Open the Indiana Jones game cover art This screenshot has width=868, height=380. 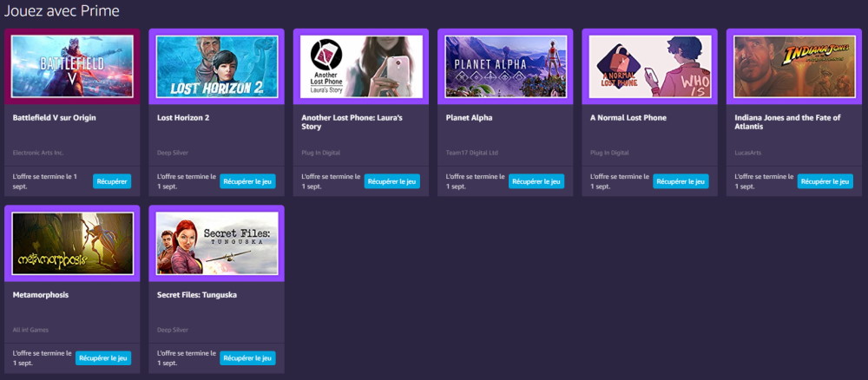point(794,67)
